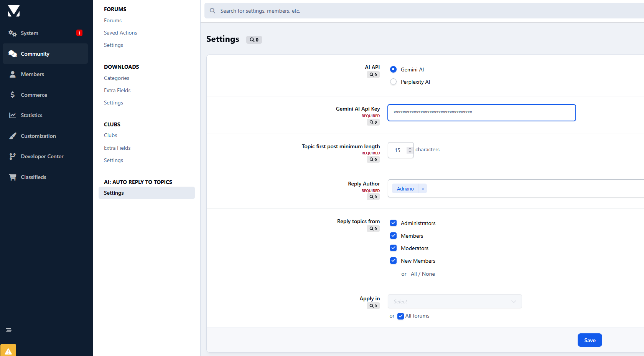This screenshot has width=644, height=356.
Task: Go to Downloads Categories page
Action: pyautogui.click(x=117, y=78)
